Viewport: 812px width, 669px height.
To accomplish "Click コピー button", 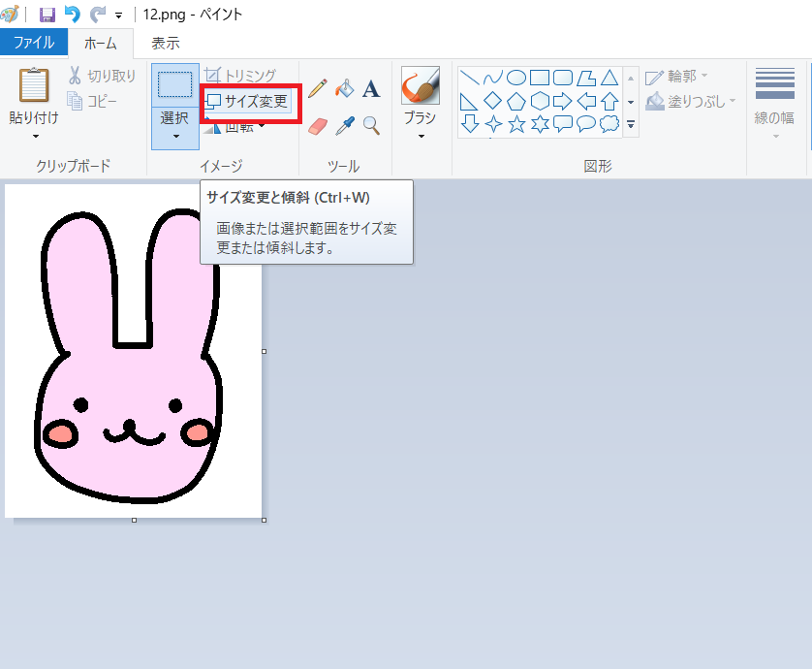I will tap(92, 101).
